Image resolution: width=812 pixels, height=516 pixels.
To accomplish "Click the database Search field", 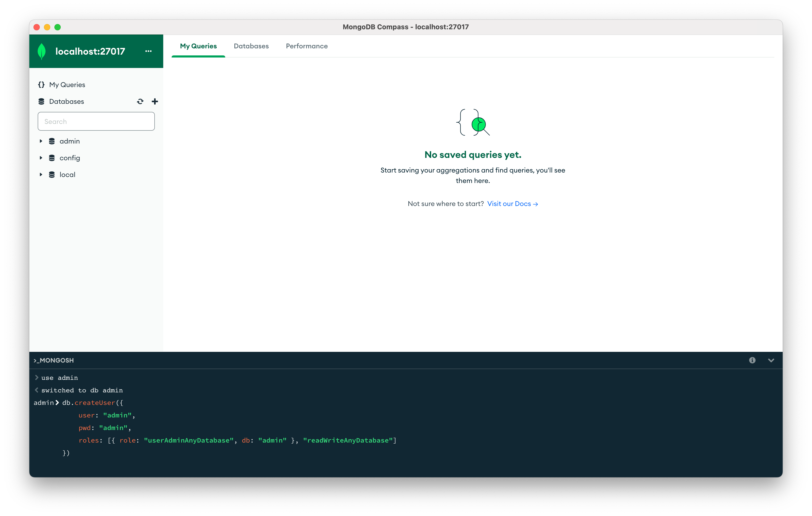I will tap(96, 121).
